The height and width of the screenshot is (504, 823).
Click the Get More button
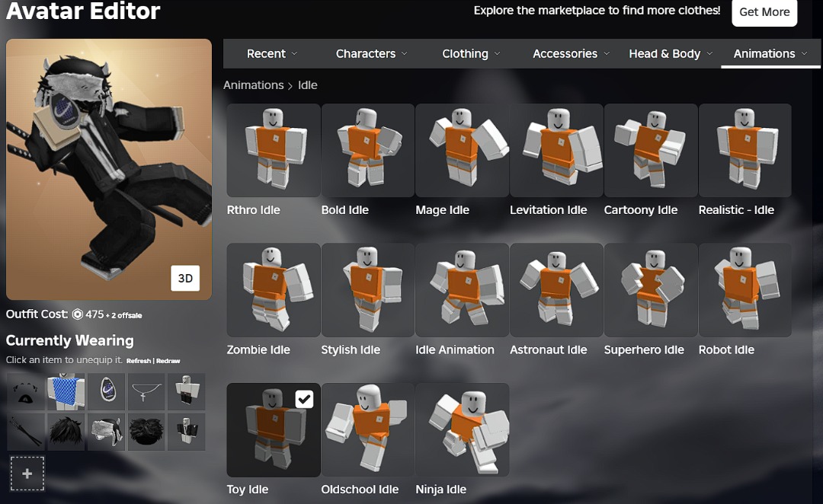(764, 12)
